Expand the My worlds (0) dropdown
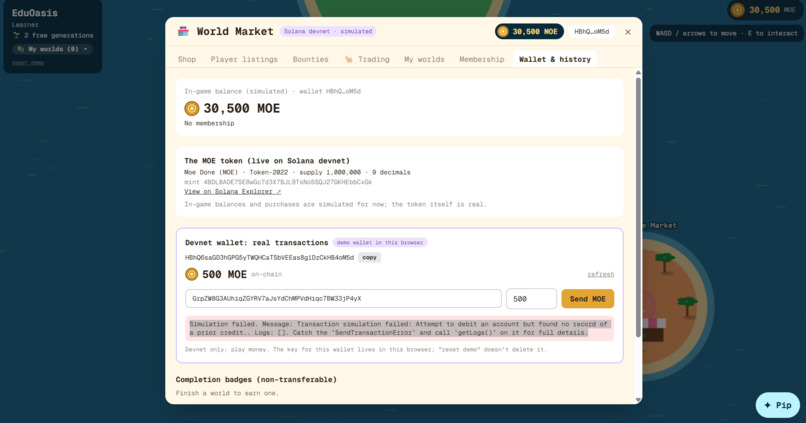 point(52,49)
